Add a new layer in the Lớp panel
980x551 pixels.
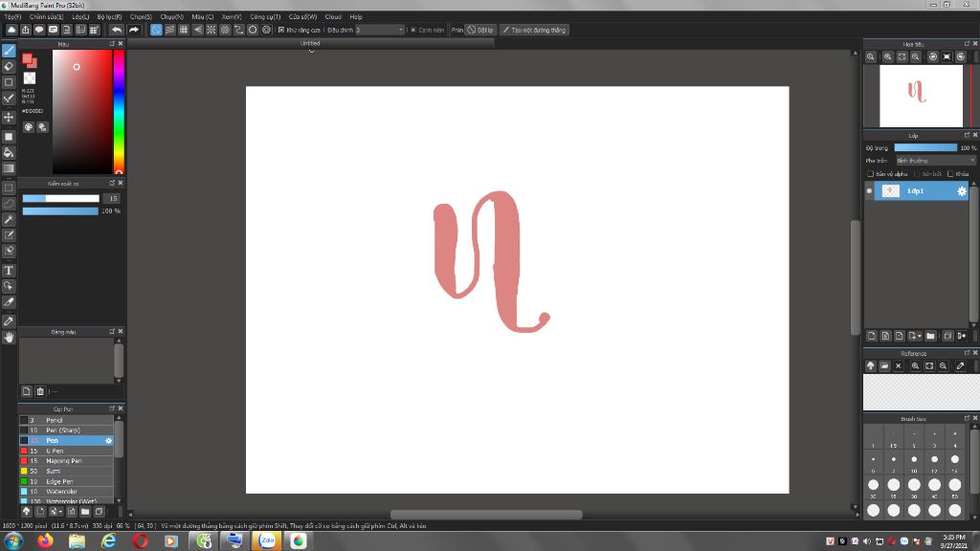coord(871,336)
